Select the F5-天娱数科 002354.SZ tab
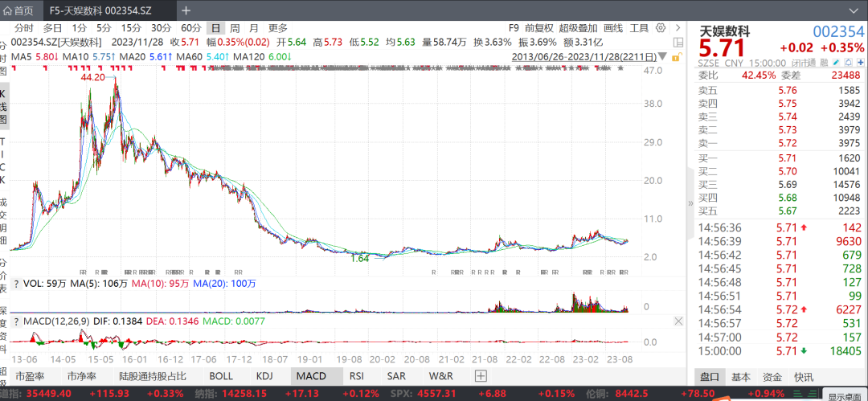Screen dimensions: 868x401 pyautogui.click(x=100, y=10)
